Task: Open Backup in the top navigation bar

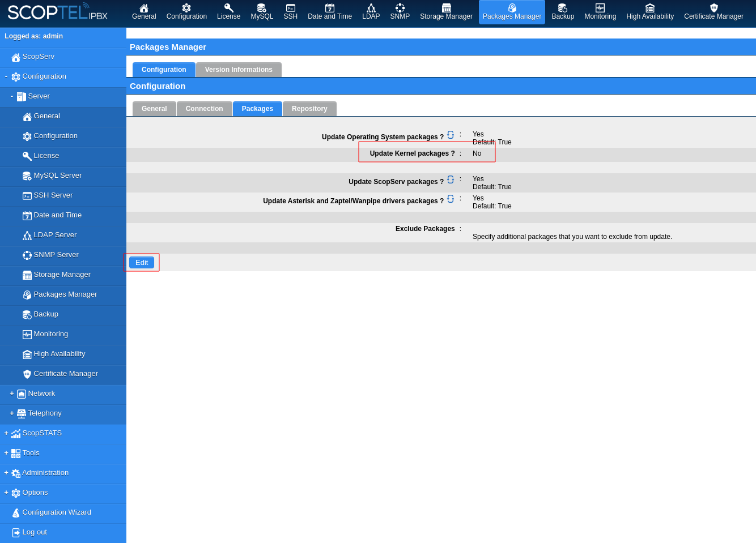Action: [563, 12]
